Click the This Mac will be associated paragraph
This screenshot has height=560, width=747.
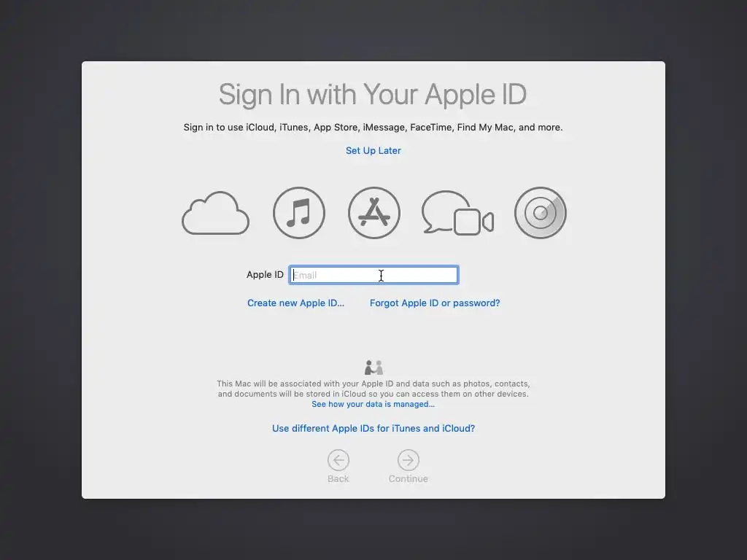pos(373,389)
